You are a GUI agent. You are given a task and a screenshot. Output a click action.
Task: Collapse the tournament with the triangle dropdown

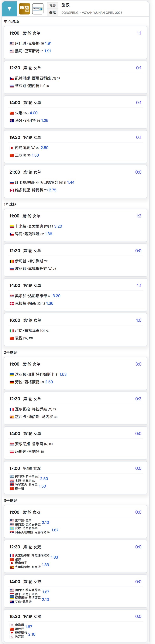click(9, 9)
